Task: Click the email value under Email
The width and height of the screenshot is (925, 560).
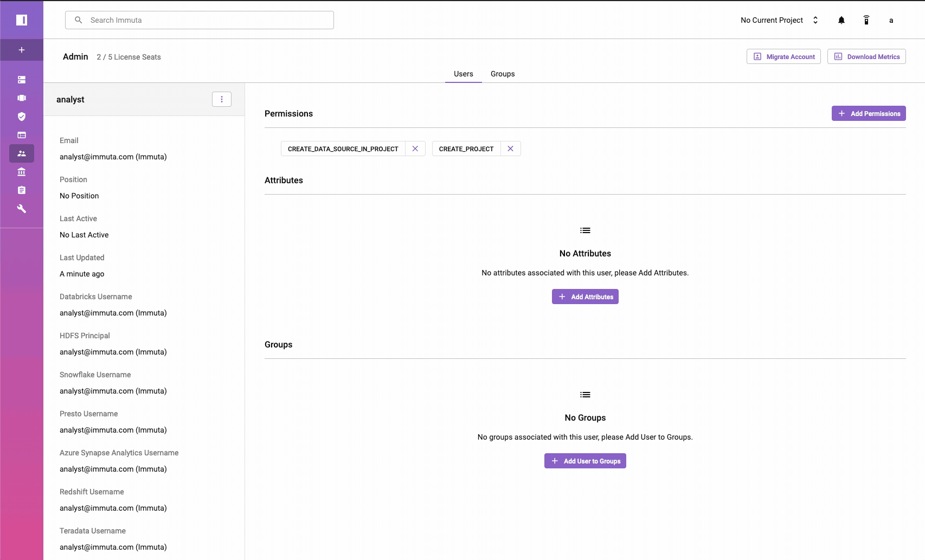Action: pos(113,157)
